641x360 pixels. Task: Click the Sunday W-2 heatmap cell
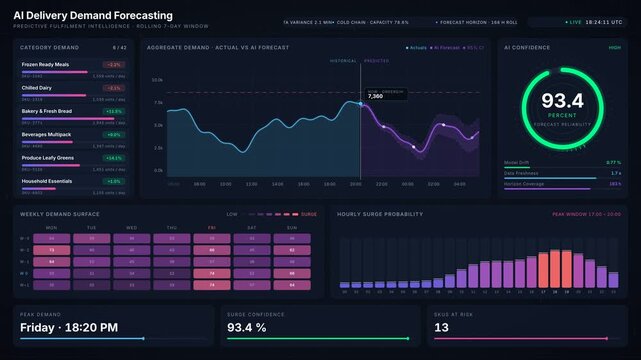[292, 250]
